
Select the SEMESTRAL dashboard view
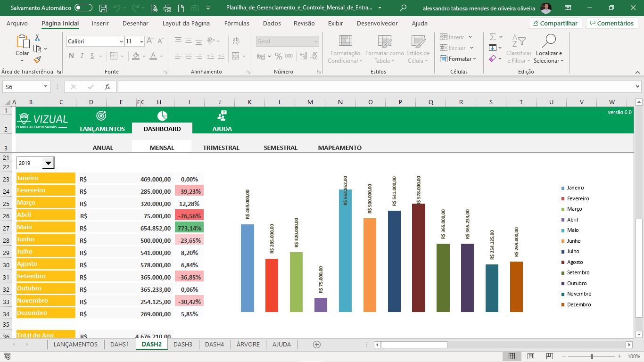pos(281,148)
